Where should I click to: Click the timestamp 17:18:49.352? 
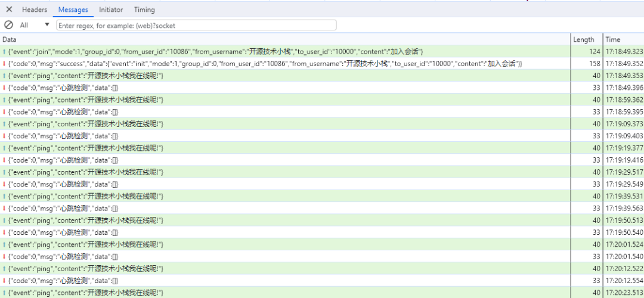pyautogui.click(x=624, y=64)
